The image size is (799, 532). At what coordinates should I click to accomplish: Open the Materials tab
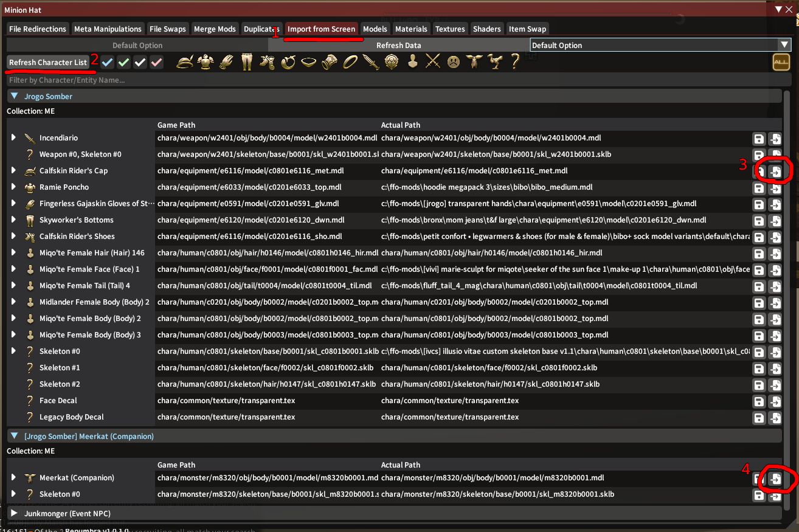point(411,29)
